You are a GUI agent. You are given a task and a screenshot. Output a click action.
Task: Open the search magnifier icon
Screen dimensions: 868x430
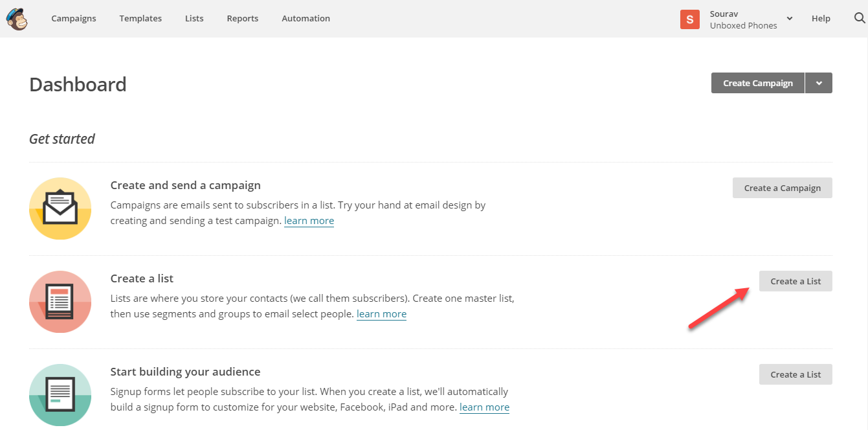[x=860, y=18]
